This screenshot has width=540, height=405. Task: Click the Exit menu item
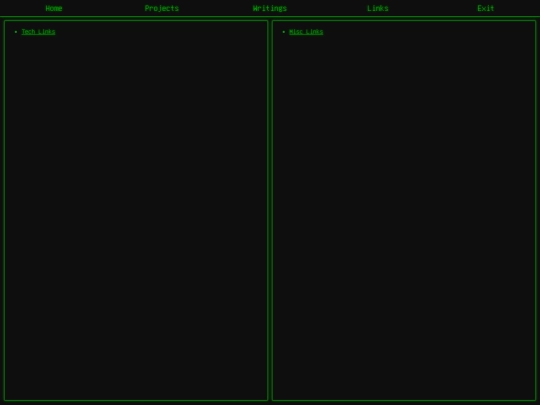(x=486, y=8)
